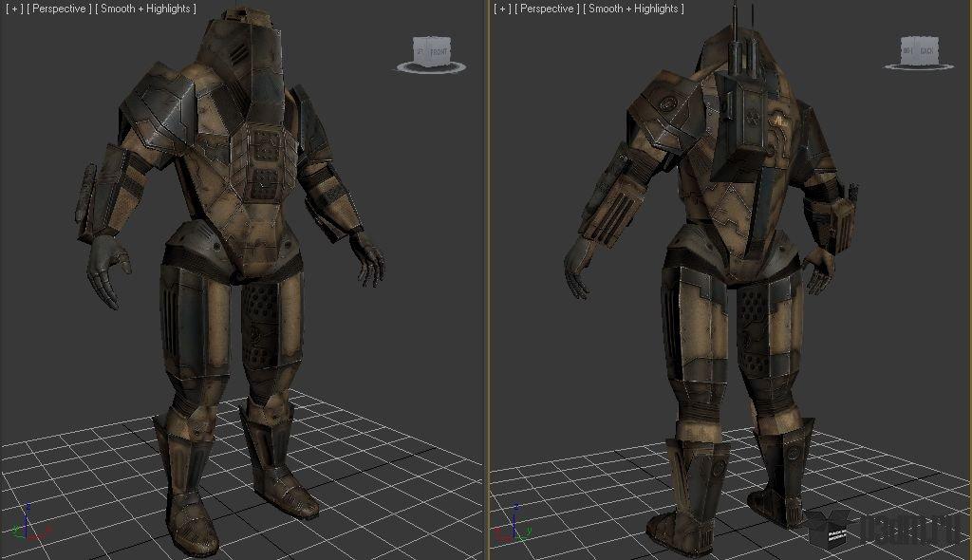The height and width of the screenshot is (560, 972).
Task: Click the side face of the right ViewCube
Action: 907,49
